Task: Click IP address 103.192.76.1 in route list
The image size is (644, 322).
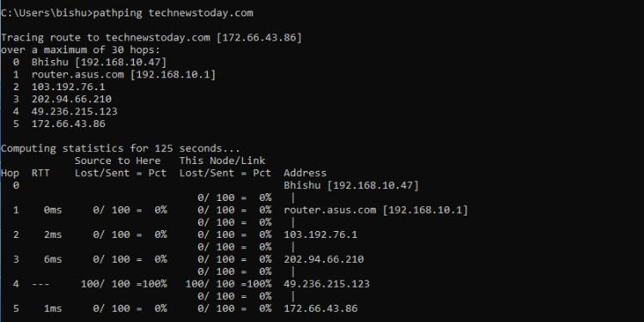Action: pyautogui.click(x=68, y=87)
